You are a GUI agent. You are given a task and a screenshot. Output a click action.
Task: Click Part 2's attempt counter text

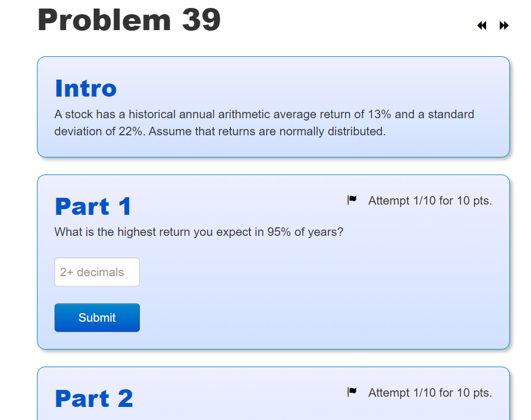tap(430, 392)
